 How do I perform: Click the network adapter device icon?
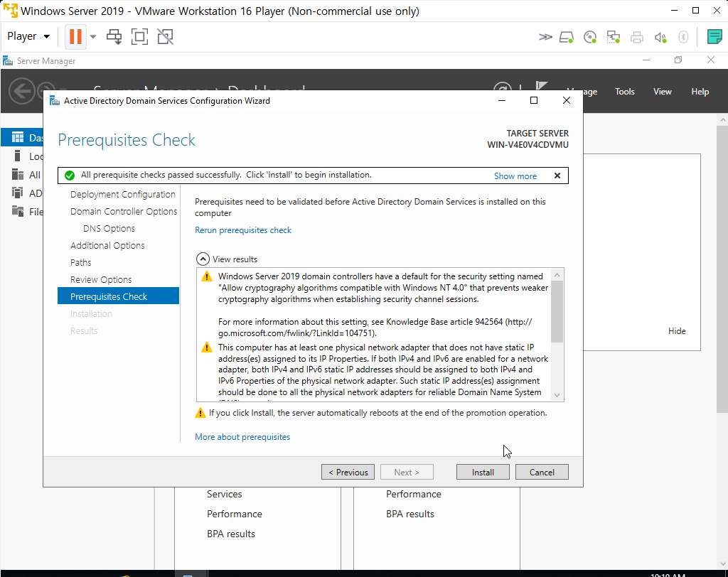click(614, 37)
